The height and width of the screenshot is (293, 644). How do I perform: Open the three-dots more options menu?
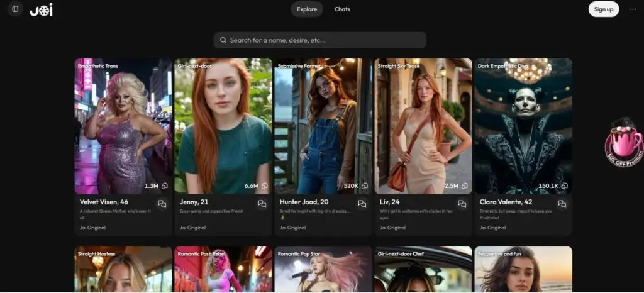click(x=633, y=9)
